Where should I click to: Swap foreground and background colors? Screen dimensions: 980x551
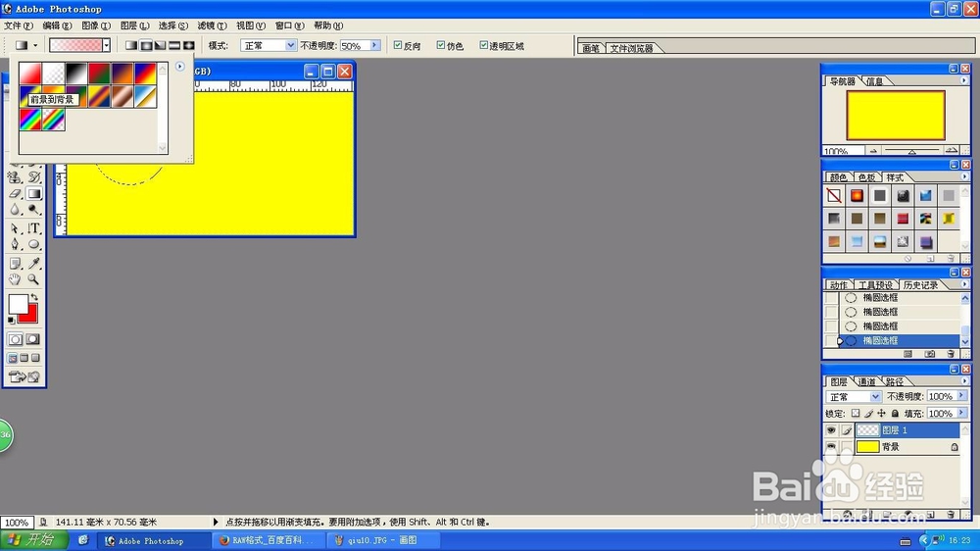[35, 297]
